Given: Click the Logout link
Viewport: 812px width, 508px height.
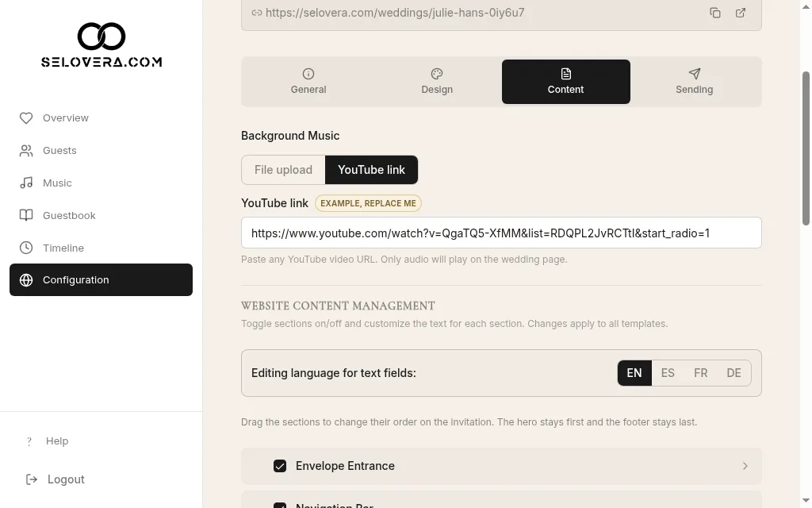Looking at the screenshot, I should coord(66,479).
